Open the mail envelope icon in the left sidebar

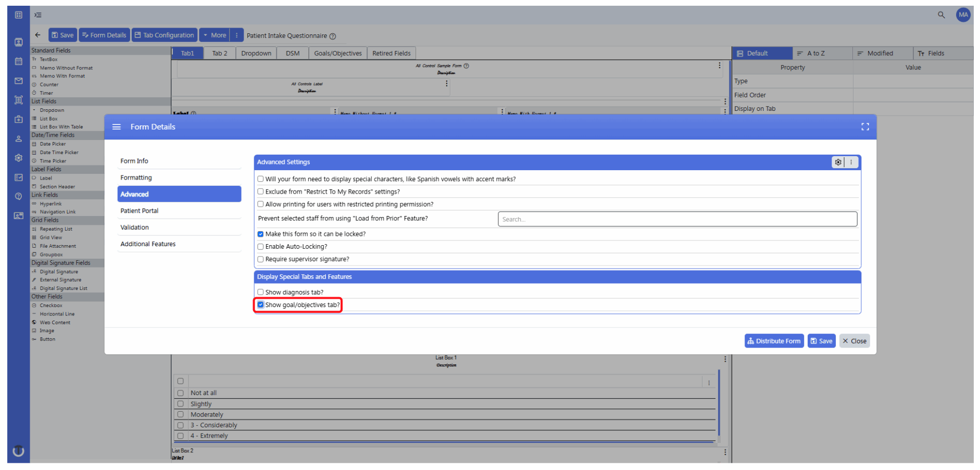coord(19,81)
